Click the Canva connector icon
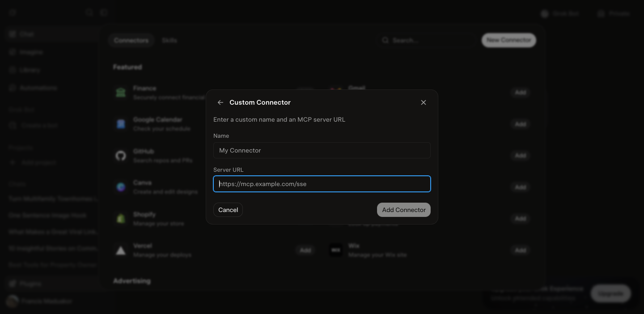The height and width of the screenshot is (314, 644). click(121, 187)
